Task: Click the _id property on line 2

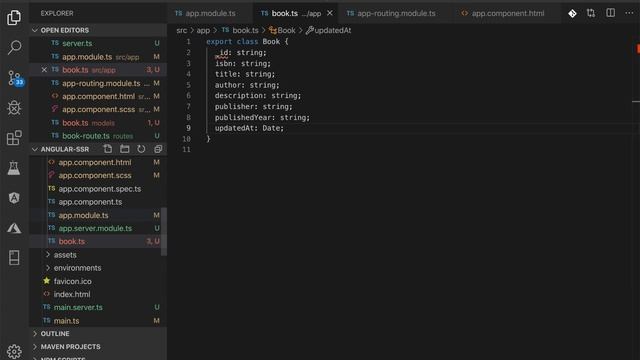Action: pyautogui.click(x=222, y=53)
